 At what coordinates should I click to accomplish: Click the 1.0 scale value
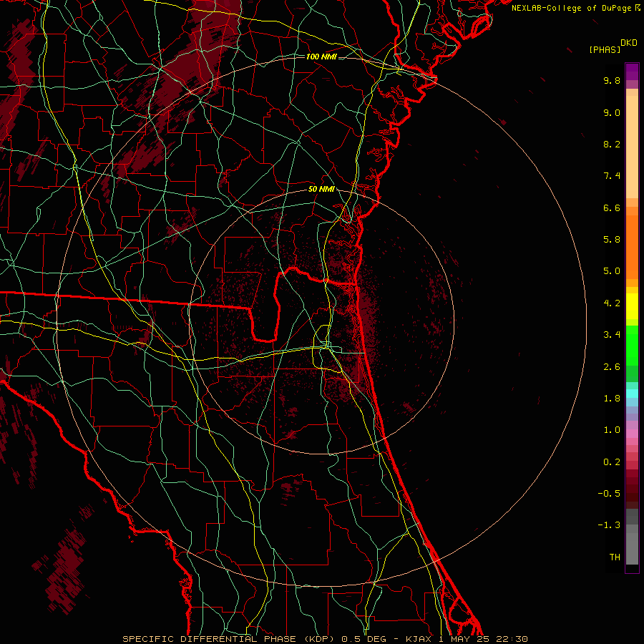(612, 430)
